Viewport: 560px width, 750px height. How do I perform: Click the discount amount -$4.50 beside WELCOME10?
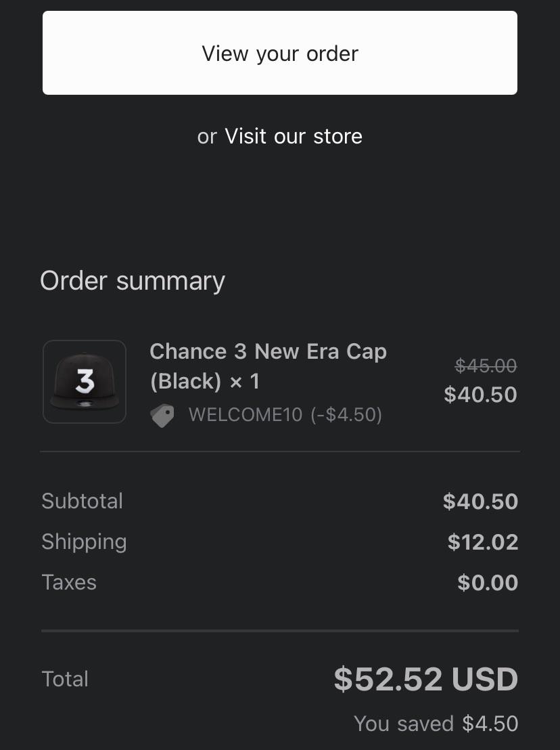coord(346,415)
